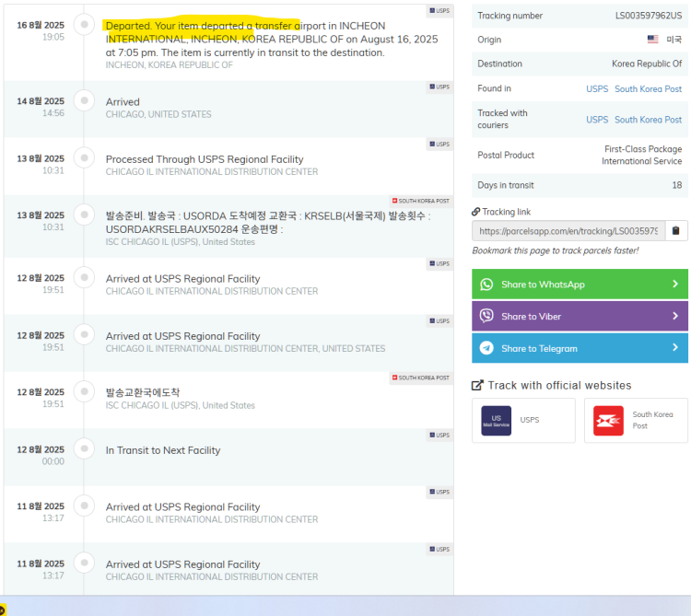Expand Share to Viber chevron arrow
691x616 pixels.
675,316
